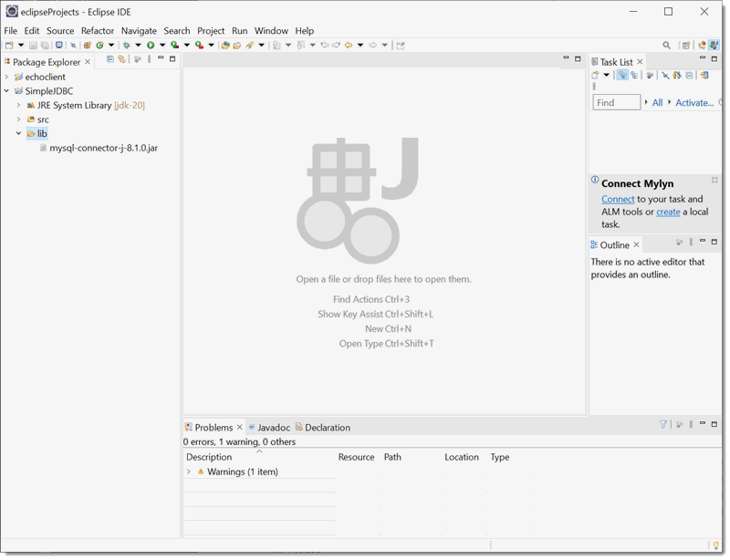Image resolution: width=730 pixels, height=560 pixels.
Task: Toggle Hide Completed Tasks in Task List
Action: pos(666,75)
